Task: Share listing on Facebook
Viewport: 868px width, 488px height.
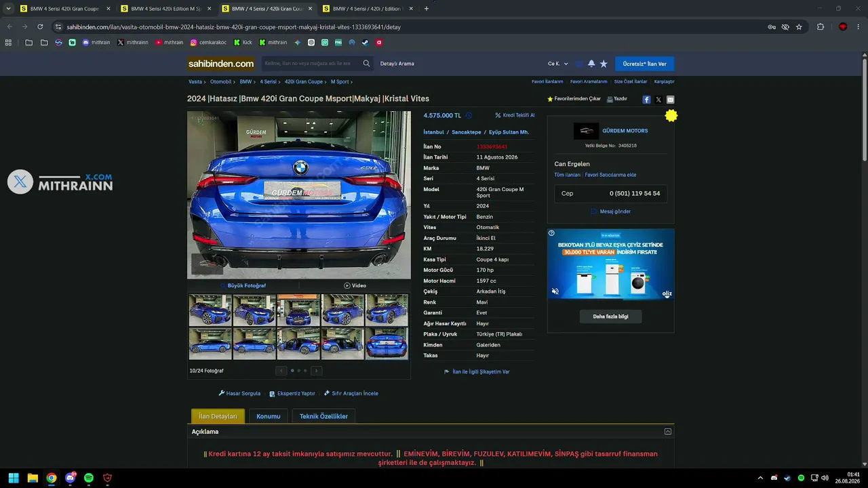Action: coord(646,100)
